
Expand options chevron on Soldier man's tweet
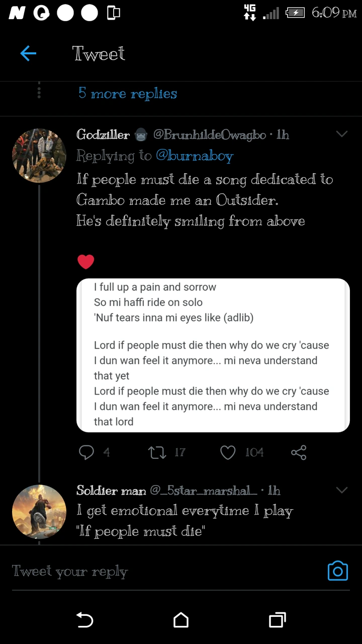[342, 490]
